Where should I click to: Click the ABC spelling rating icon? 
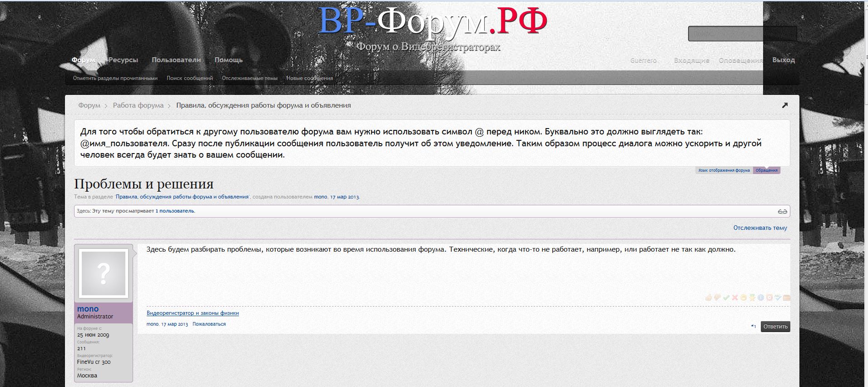pyautogui.click(x=778, y=298)
